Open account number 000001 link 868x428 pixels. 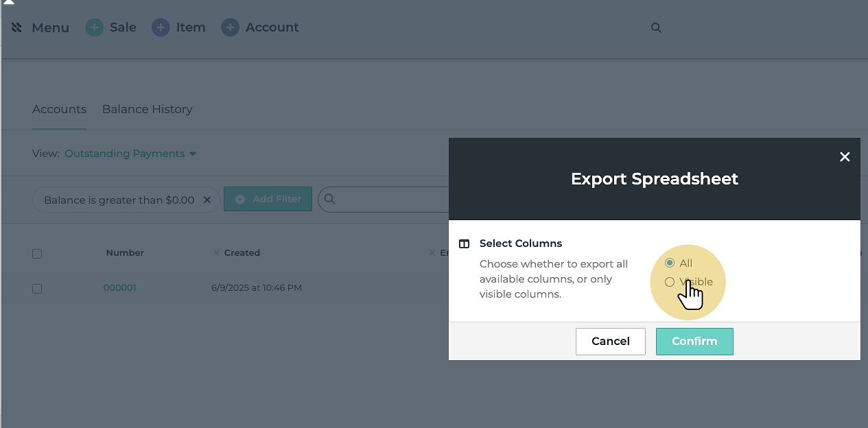pos(119,288)
